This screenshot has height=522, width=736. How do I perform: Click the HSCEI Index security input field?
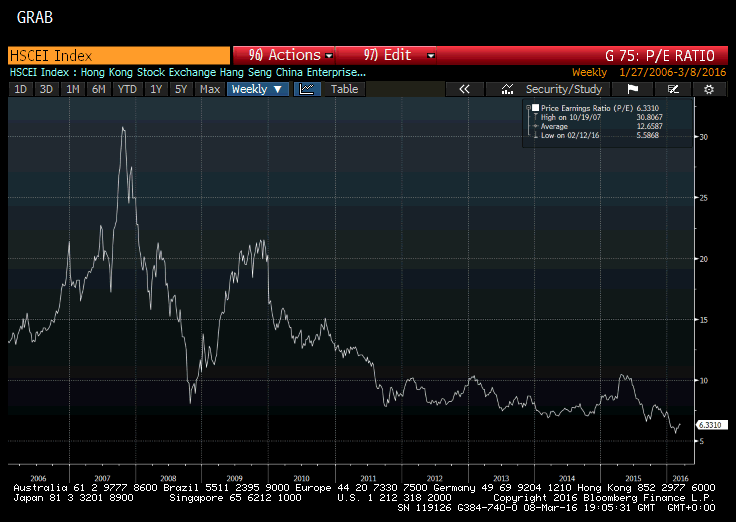coord(119,55)
